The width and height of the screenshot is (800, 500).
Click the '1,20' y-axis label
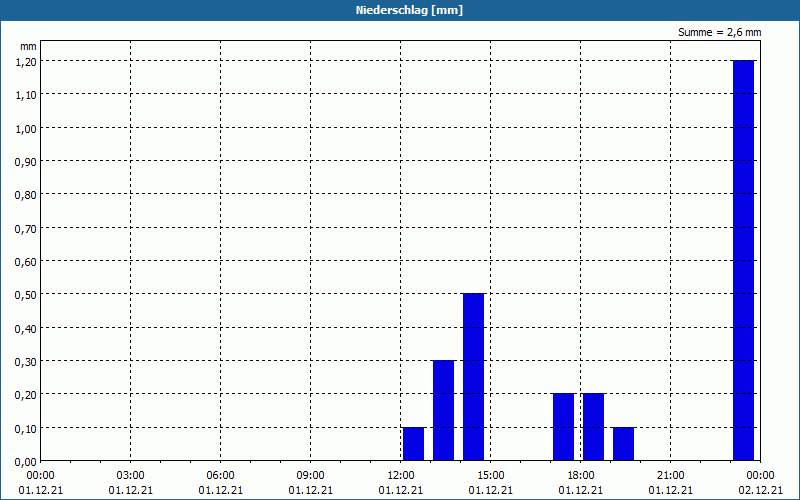coord(26,62)
